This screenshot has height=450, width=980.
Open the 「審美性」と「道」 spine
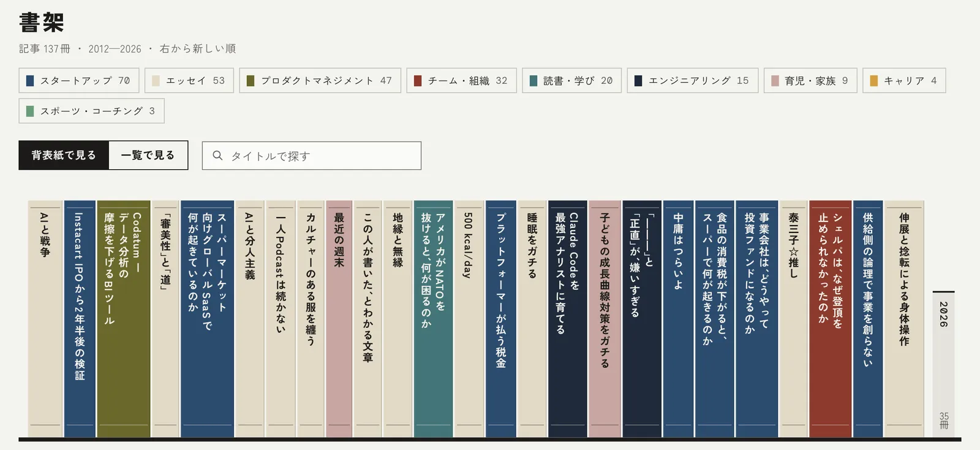[165, 319]
